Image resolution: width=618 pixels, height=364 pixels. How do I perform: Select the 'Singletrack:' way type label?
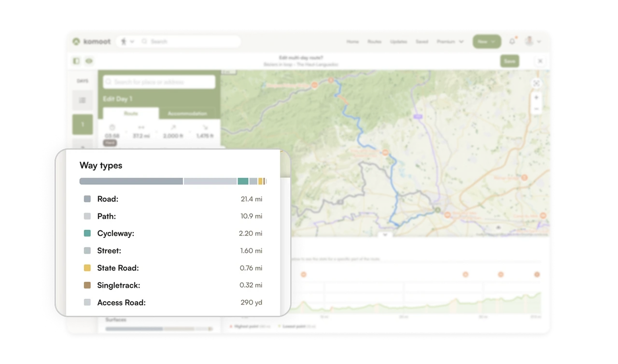[119, 285]
